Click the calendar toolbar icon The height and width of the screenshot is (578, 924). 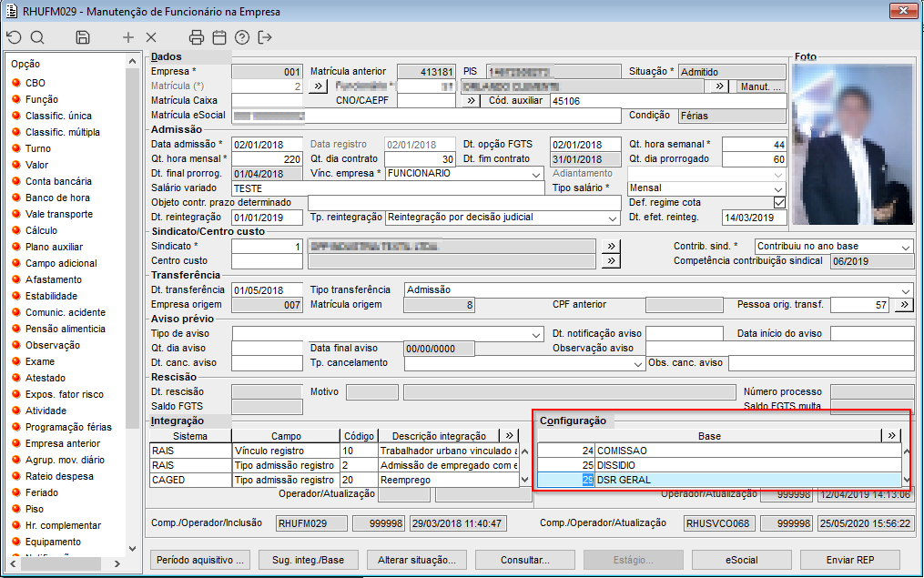pos(219,37)
